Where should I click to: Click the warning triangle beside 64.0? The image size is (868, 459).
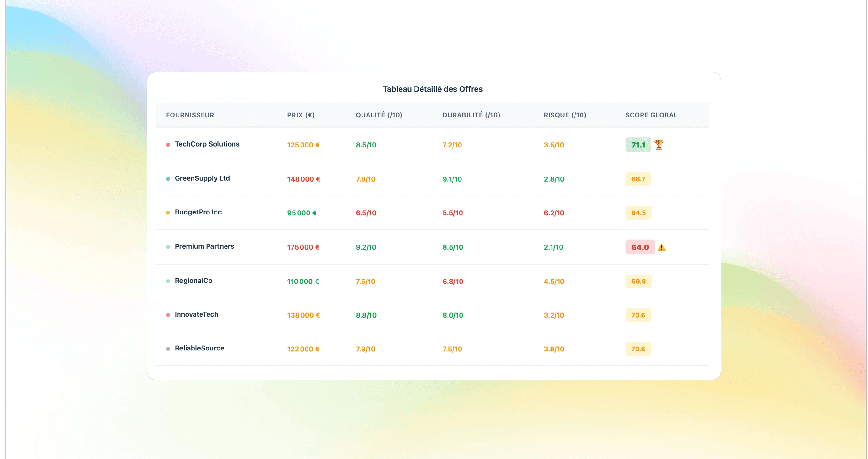661,247
